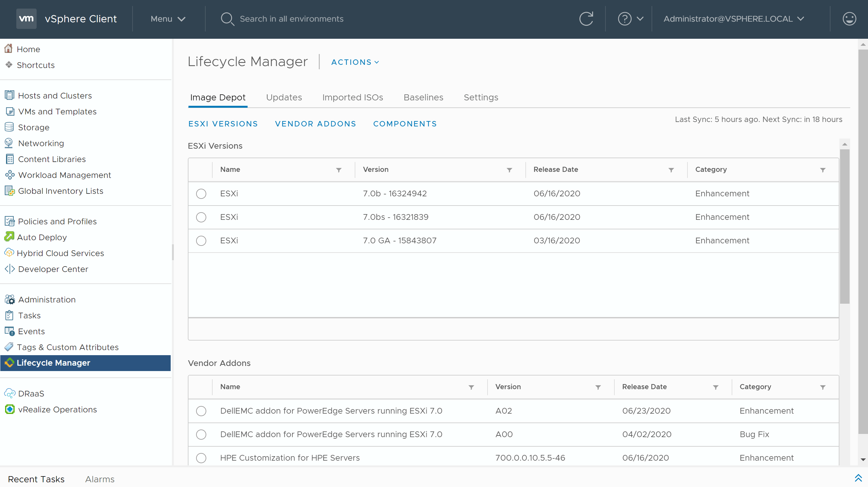Switch to the Updates tab
The width and height of the screenshot is (868, 487).
(x=284, y=97)
